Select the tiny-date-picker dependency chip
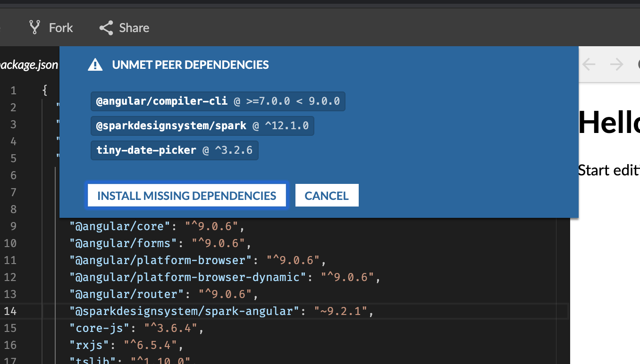Screen dimensions: 640x364 (174, 150)
